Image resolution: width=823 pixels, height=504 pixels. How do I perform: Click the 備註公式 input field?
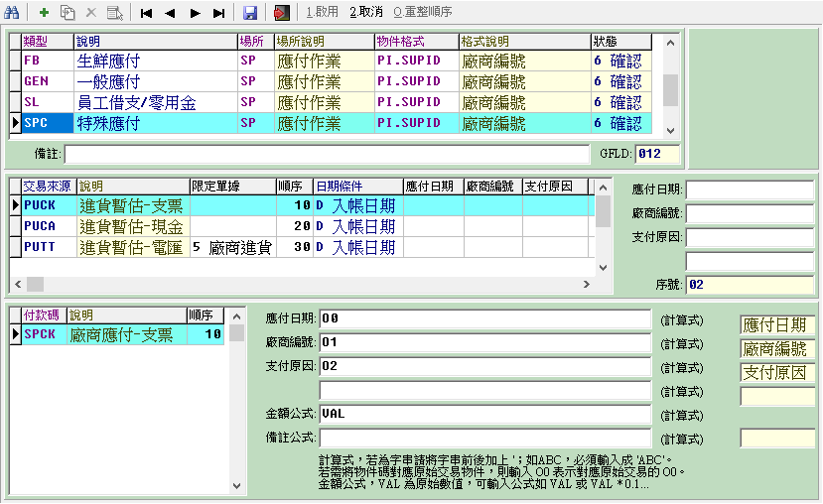(485, 438)
